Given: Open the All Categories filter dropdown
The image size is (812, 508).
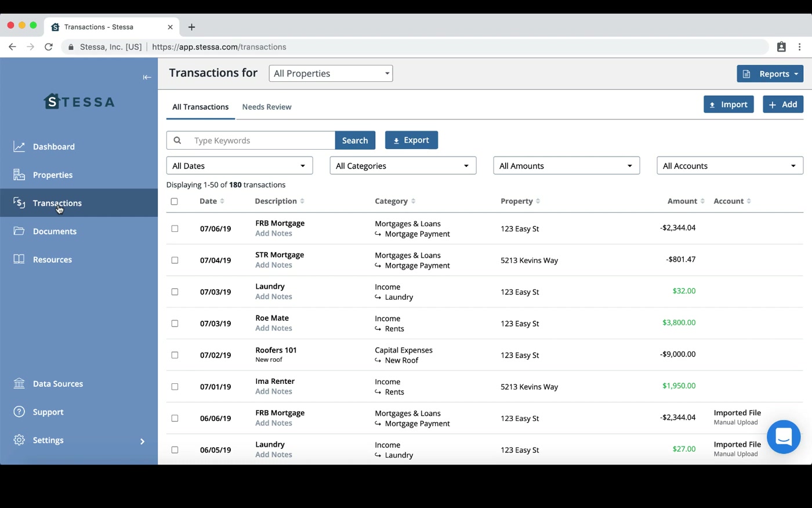Looking at the screenshot, I should pos(403,165).
